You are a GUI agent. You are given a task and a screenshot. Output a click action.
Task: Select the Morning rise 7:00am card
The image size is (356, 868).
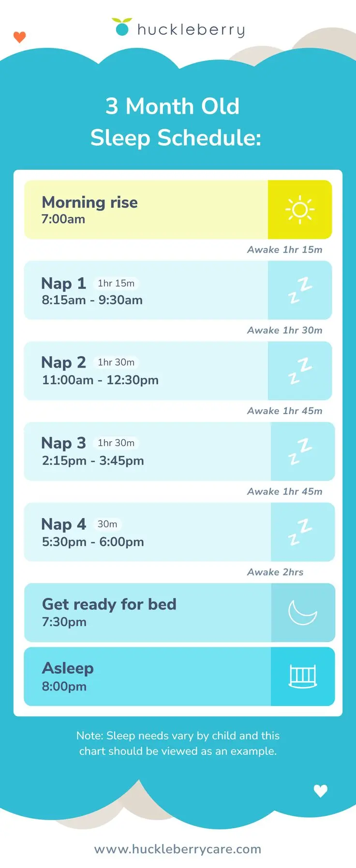point(178,210)
